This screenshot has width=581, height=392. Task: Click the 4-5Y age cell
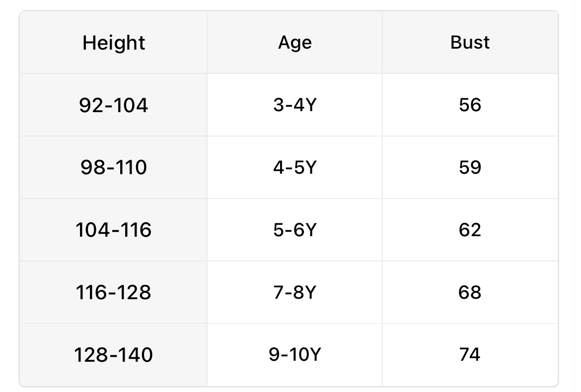tap(295, 168)
